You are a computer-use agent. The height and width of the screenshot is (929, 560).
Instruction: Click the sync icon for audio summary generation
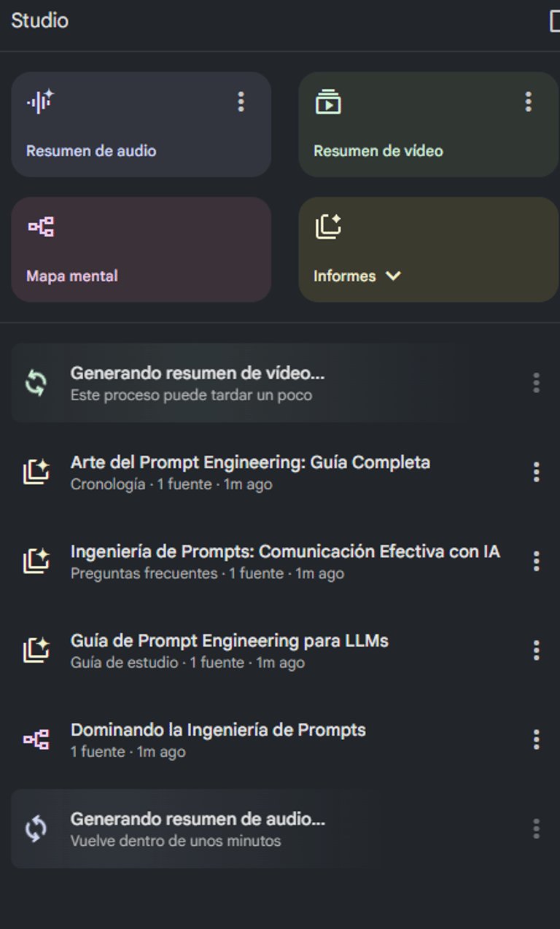[x=36, y=828]
